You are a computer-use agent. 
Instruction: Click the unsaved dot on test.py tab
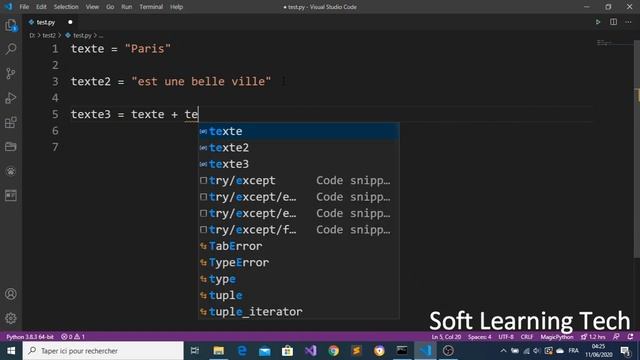(x=70, y=22)
